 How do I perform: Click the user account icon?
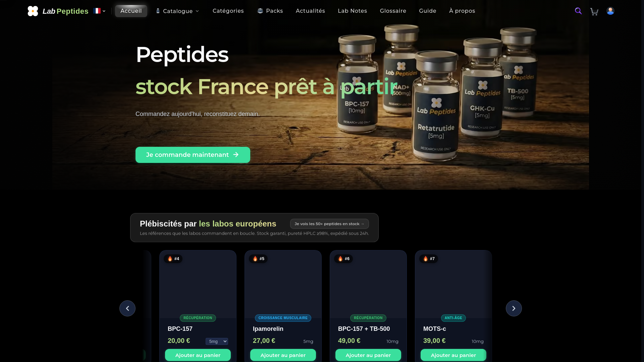pyautogui.click(x=610, y=11)
